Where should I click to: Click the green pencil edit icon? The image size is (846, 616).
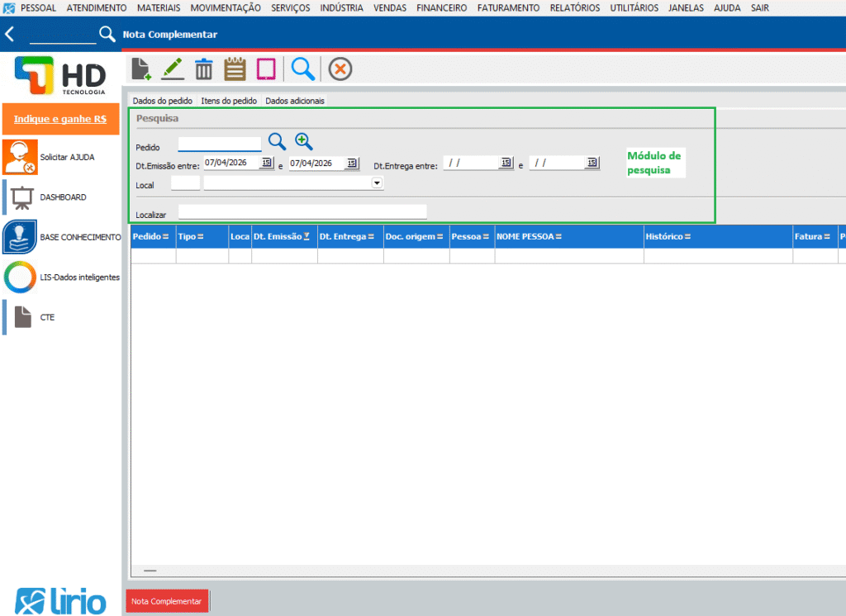(172, 69)
